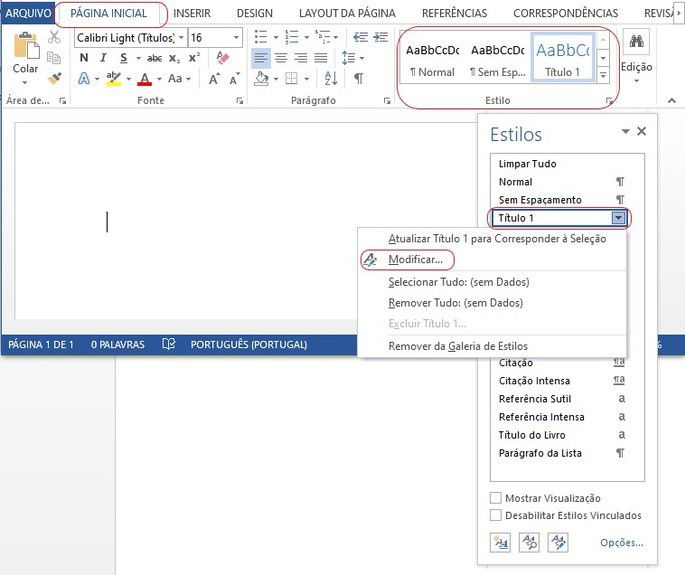Open text effects letter A icon

pos(84,79)
